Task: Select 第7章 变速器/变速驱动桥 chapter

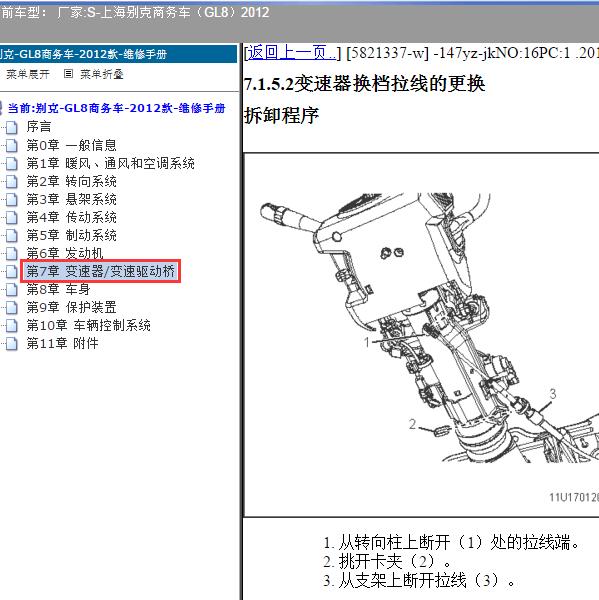Action: (100, 271)
